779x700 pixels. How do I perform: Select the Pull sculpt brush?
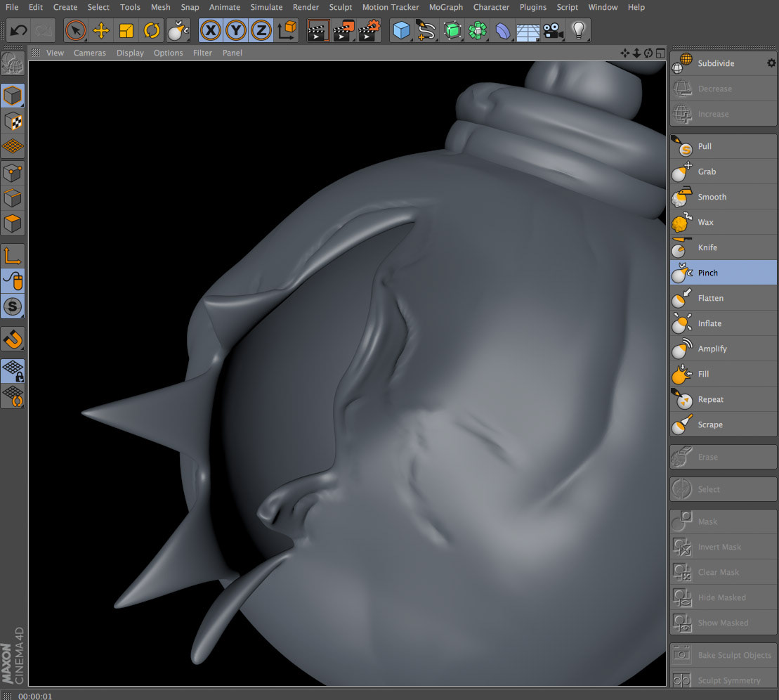723,146
